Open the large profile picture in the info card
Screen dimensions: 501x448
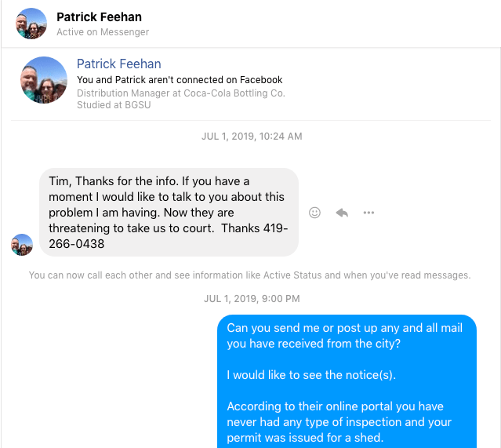pos(44,80)
